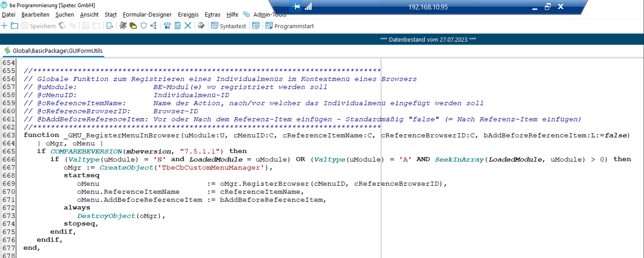Open the Datei menu

click(x=9, y=15)
